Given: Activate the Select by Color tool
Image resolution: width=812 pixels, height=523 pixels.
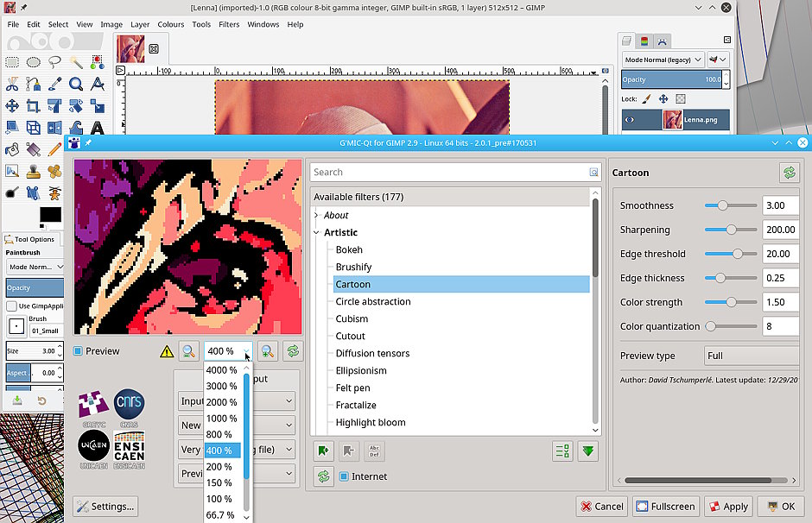Looking at the screenshot, I should coord(98,63).
